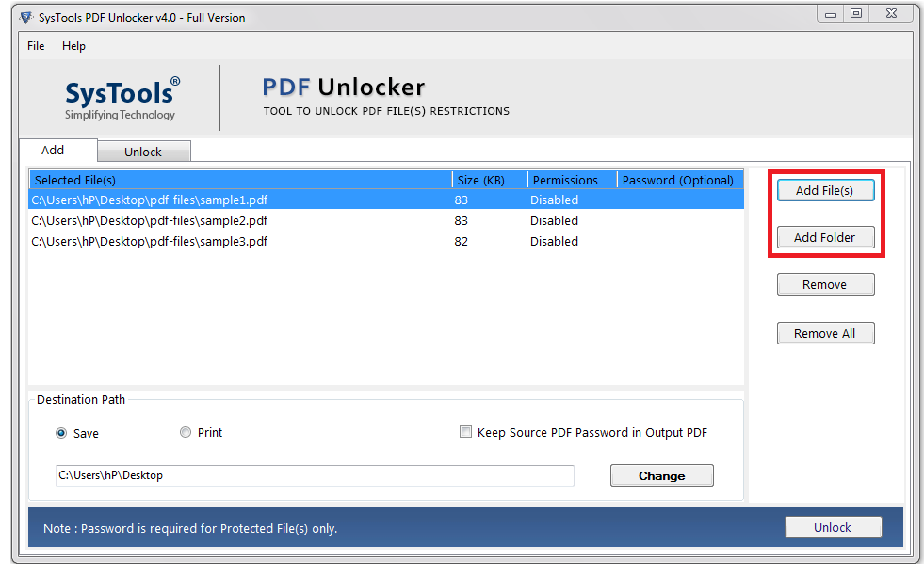Click the Add File(s) button
Viewport: 924px width, 576px height.
click(825, 190)
